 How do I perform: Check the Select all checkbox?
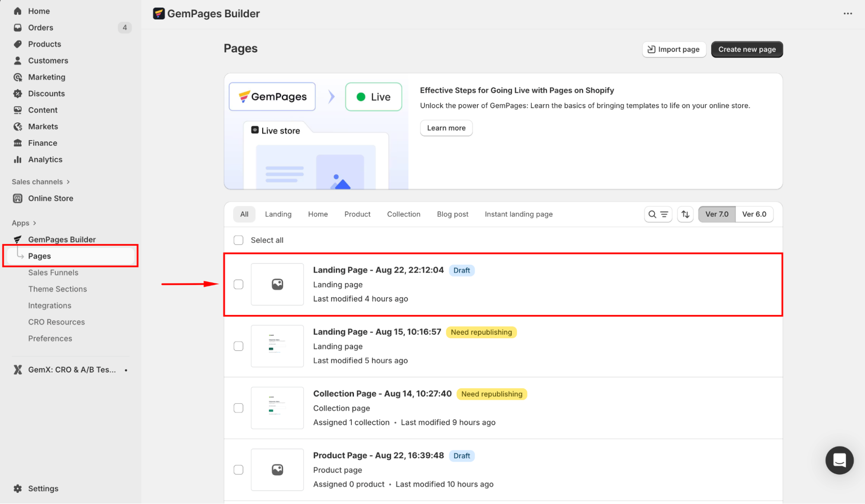tap(238, 240)
